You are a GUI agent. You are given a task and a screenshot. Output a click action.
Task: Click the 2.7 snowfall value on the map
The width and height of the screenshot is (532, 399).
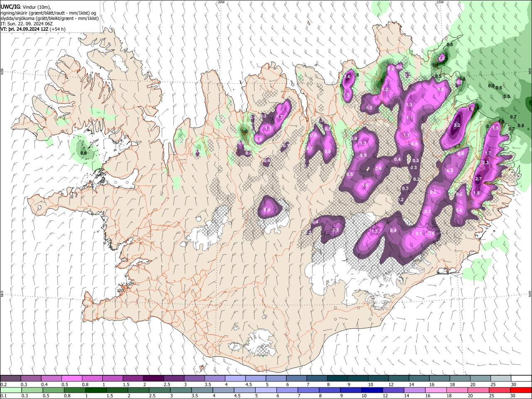click(478, 179)
